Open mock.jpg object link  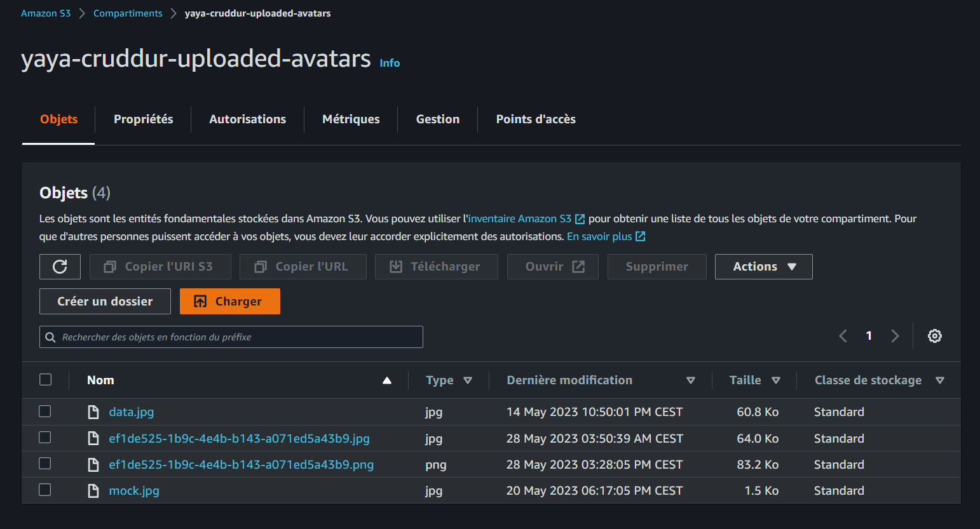click(x=134, y=491)
